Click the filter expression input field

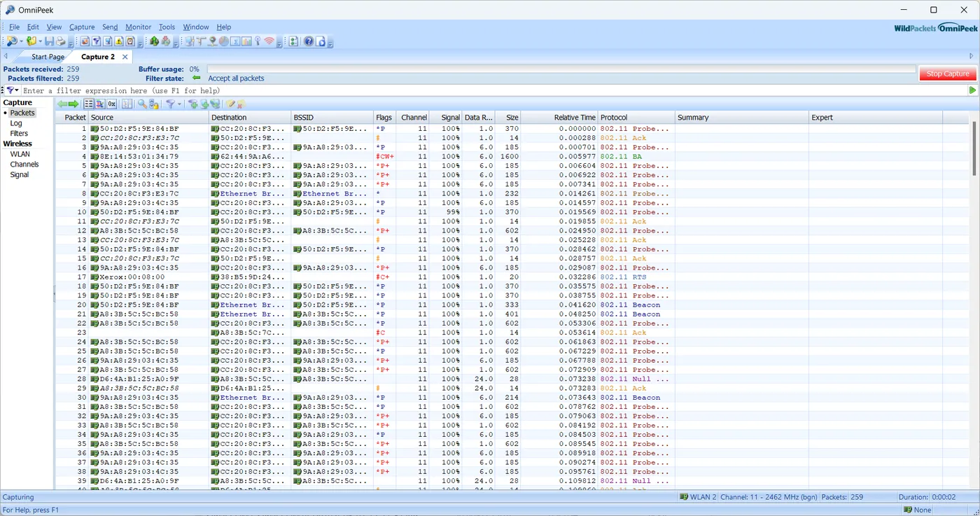493,90
